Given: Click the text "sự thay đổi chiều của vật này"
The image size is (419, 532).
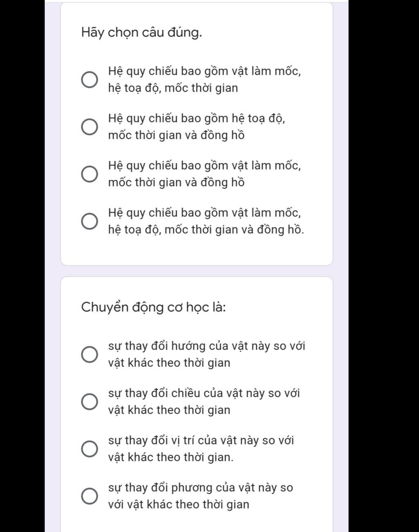Looking at the screenshot, I should 204,393.
